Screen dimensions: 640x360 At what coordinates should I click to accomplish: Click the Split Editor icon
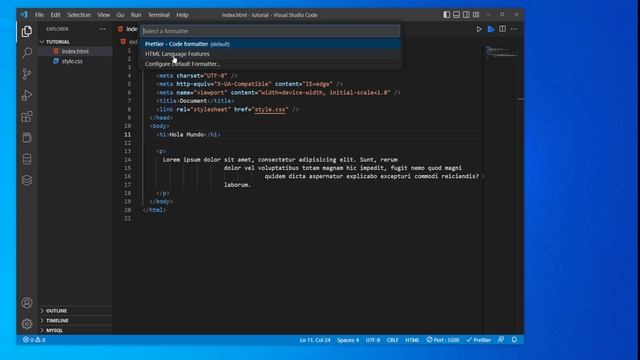(x=502, y=29)
